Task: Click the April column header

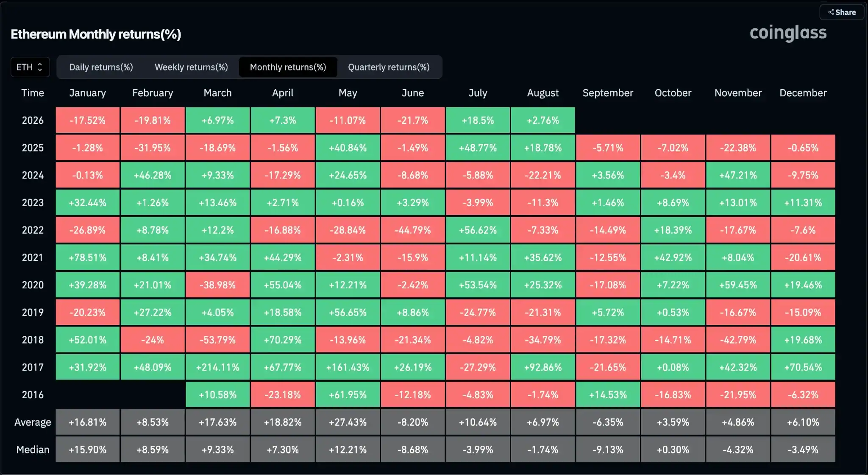Action: tap(283, 93)
